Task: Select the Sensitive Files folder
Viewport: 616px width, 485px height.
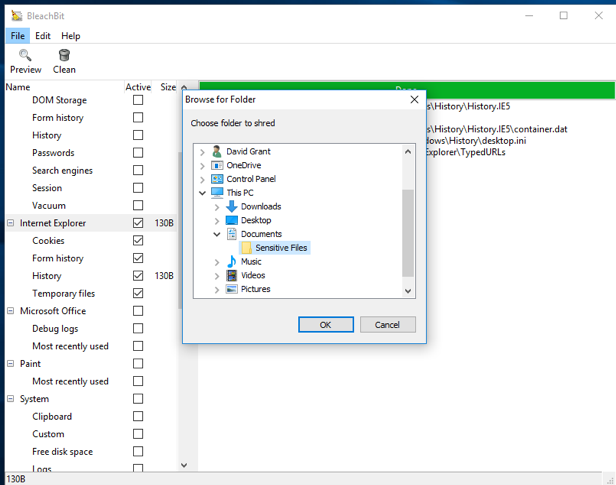Action: coord(281,248)
